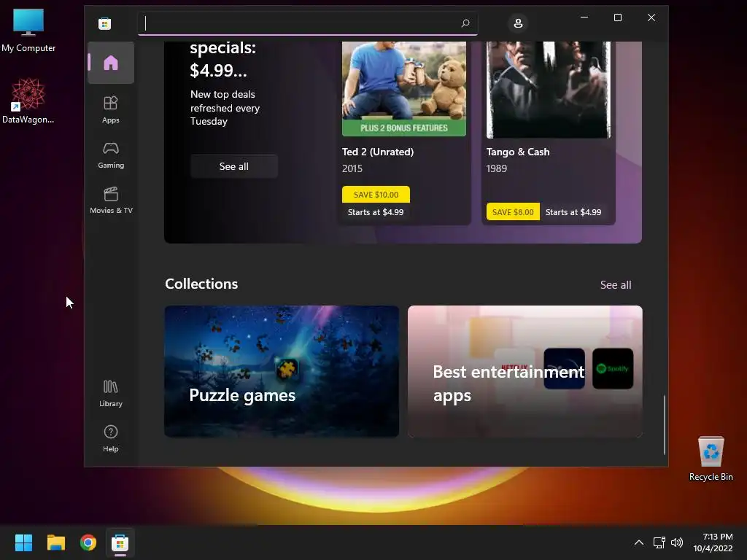Open the Library in the sidebar

click(111, 393)
